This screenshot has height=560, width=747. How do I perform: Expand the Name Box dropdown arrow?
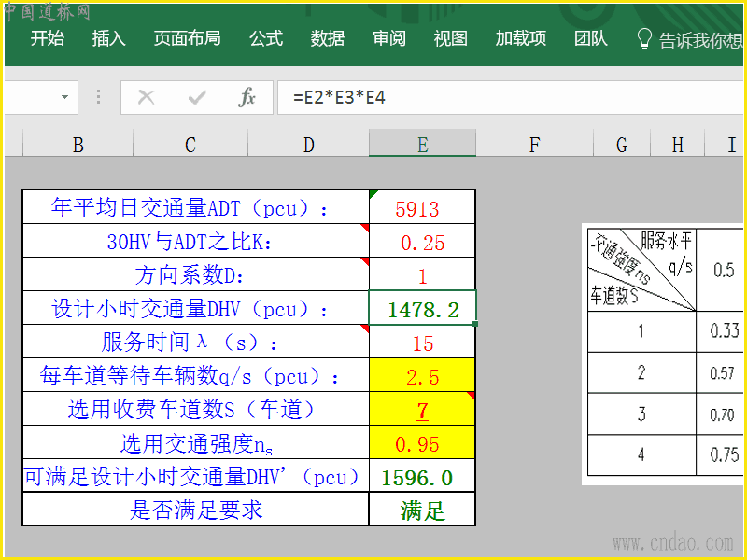click(64, 97)
